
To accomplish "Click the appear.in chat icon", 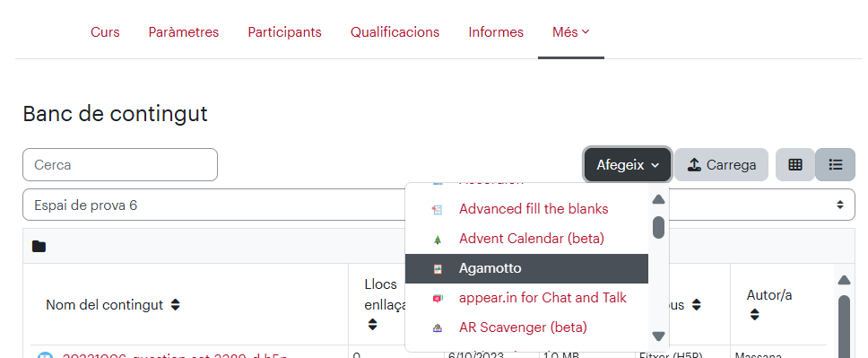I will pyautogui.click(x=438, y=298).
